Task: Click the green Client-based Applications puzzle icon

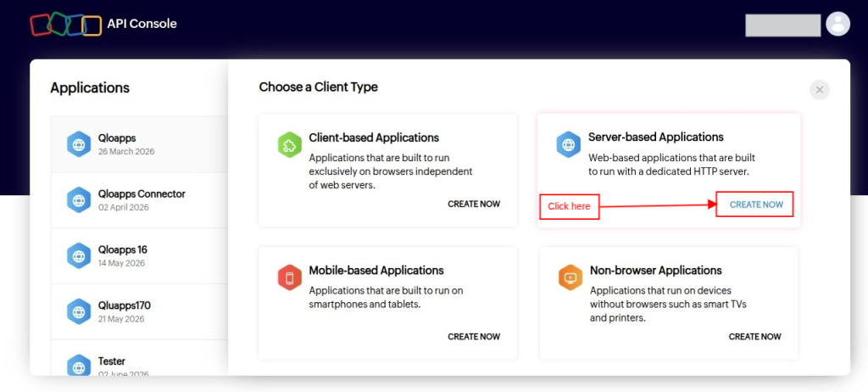Action: pos(290,145)
